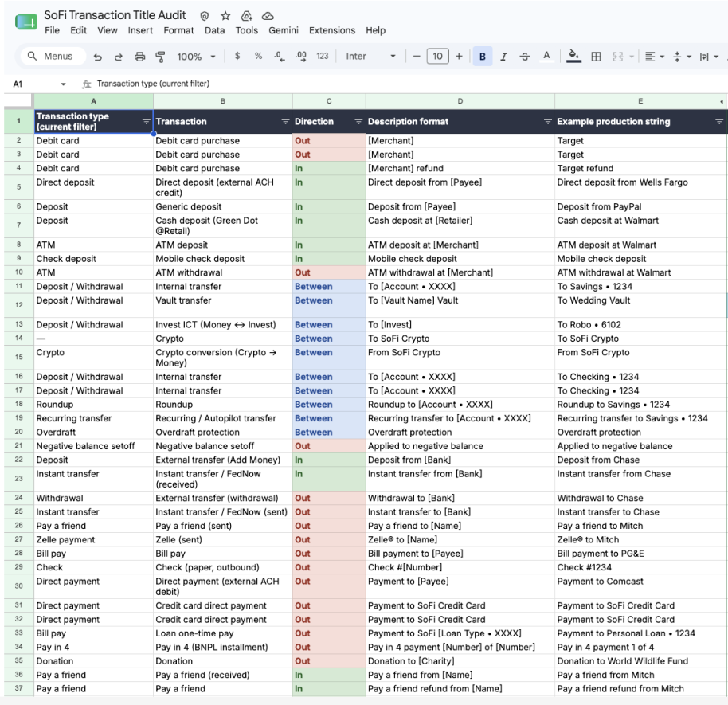Open text wrapping dropdown
The height and width of the screenshot is (705, 728).
pos(709,57)
